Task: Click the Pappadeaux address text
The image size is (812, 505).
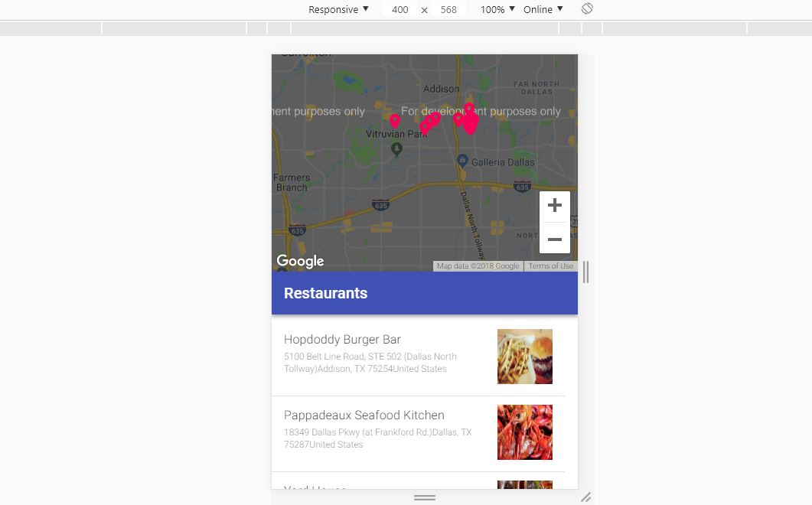Action: coord(377,438)
